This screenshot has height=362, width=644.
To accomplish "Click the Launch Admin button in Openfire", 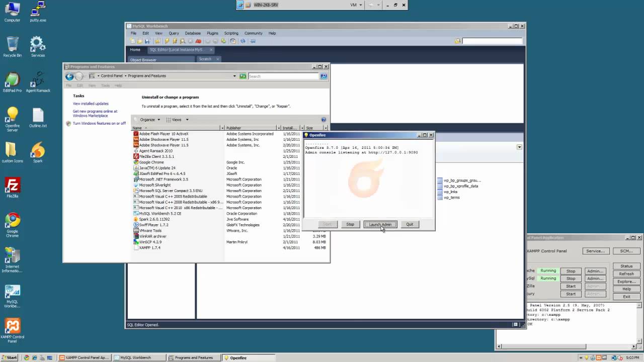I will 380,224.
